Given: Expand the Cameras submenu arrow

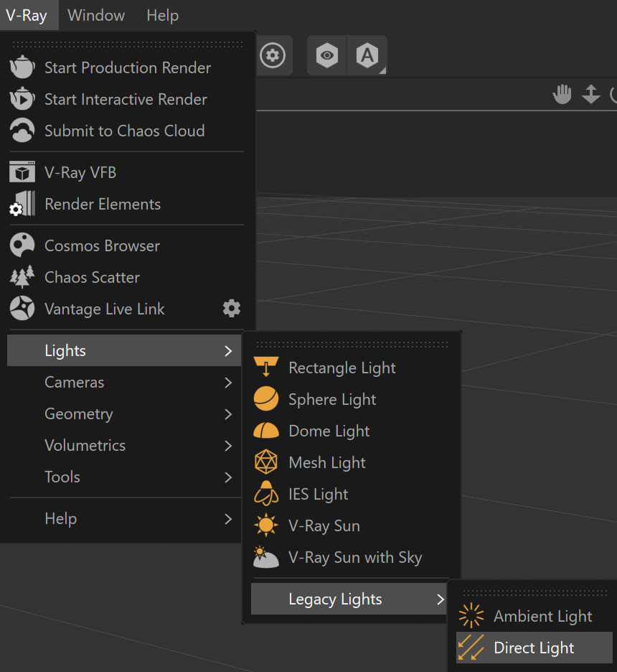Looking at the screenshot, I should tap(228, 382).
